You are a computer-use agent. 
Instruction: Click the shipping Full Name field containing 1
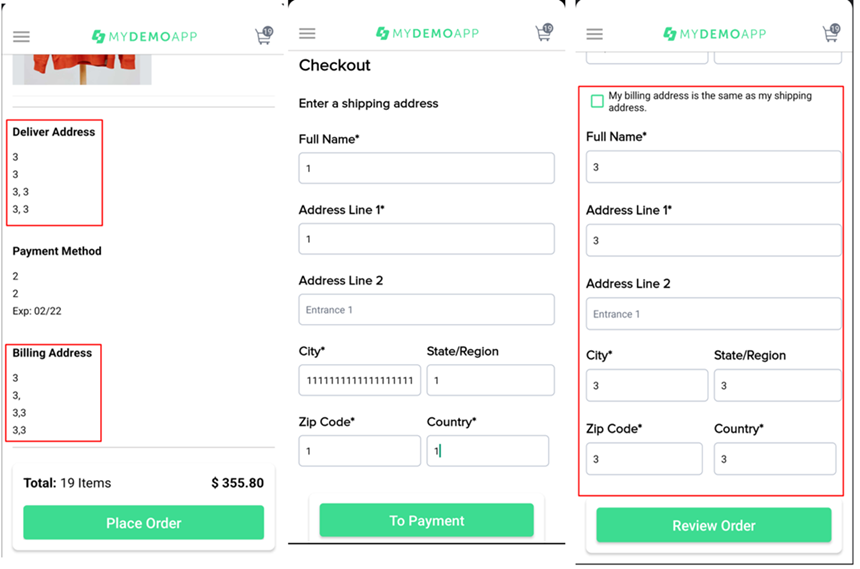tap(426, 168)
